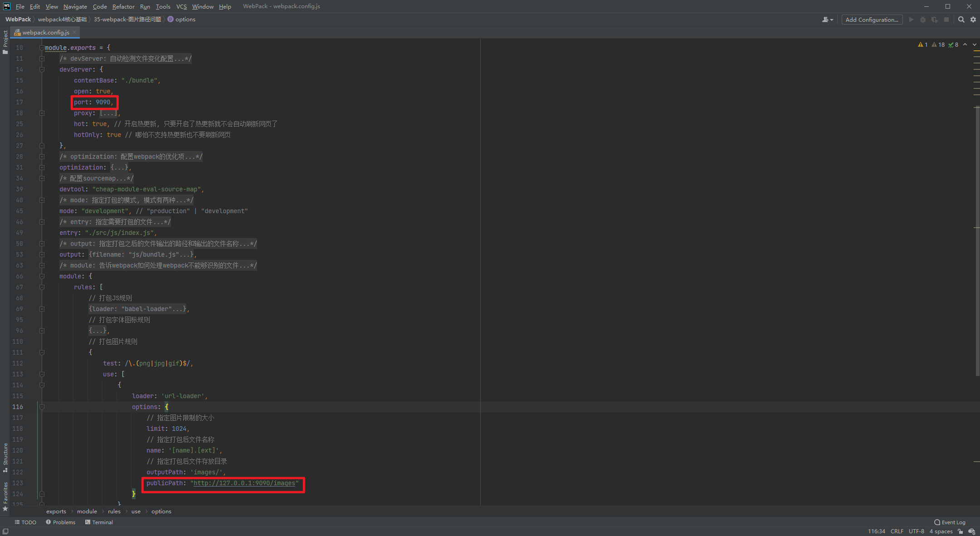The height and width of the screenshot is (536, 980).
Task: Click Add Configuration button
Action: click(x=872, y=19)
